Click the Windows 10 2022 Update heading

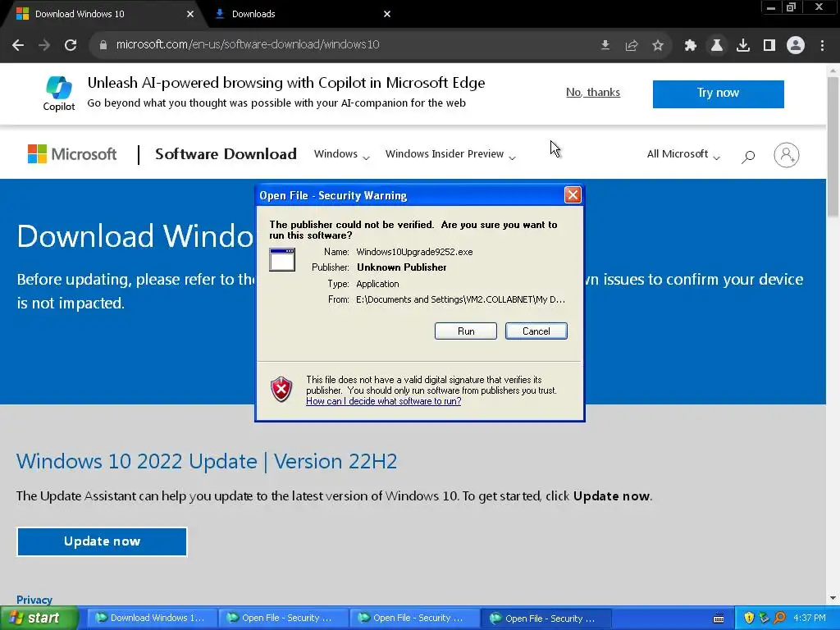(207, 461)
